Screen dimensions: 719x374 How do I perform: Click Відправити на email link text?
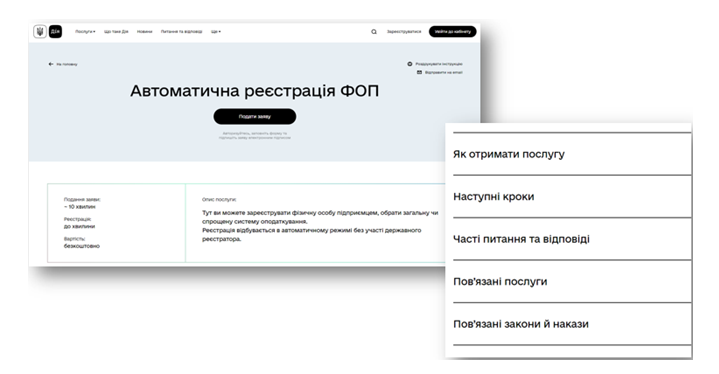pyautogui.click(x=443, y=72)
